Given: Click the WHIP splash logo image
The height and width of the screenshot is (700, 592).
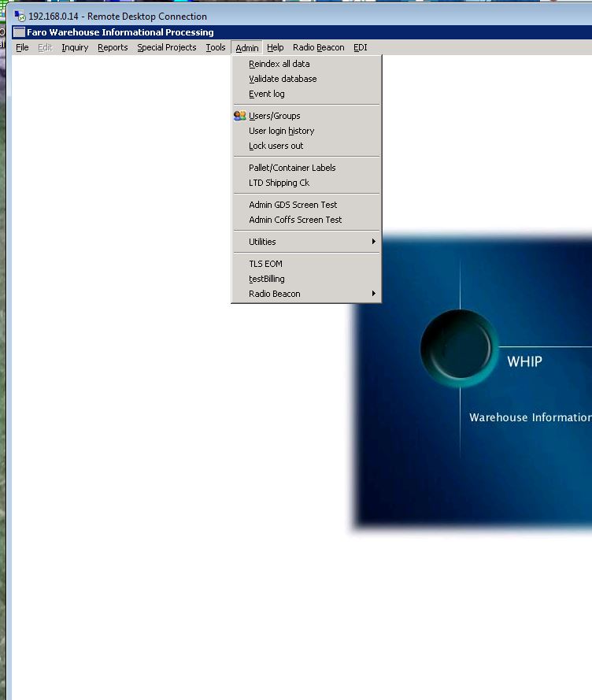Looking at the screenshot, I should 472,381.
